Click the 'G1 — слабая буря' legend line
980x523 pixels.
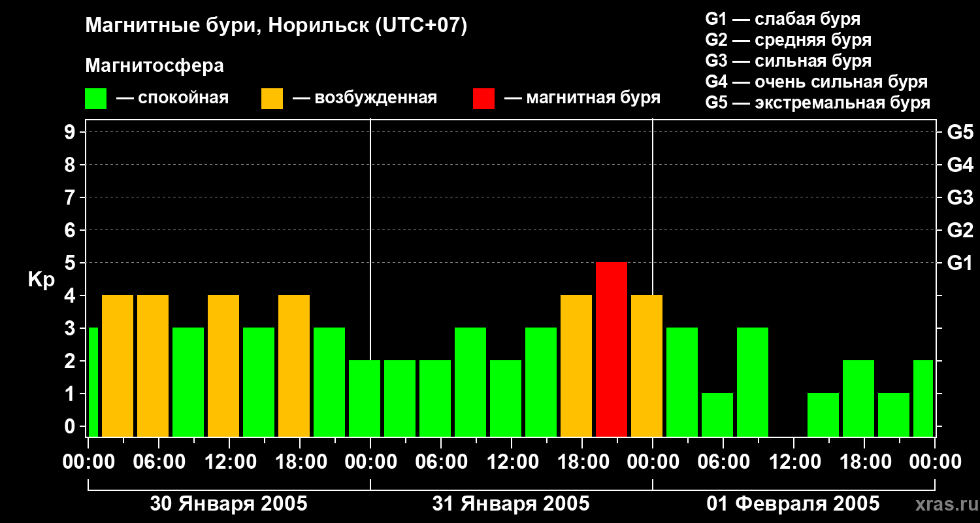pos(783,19)
